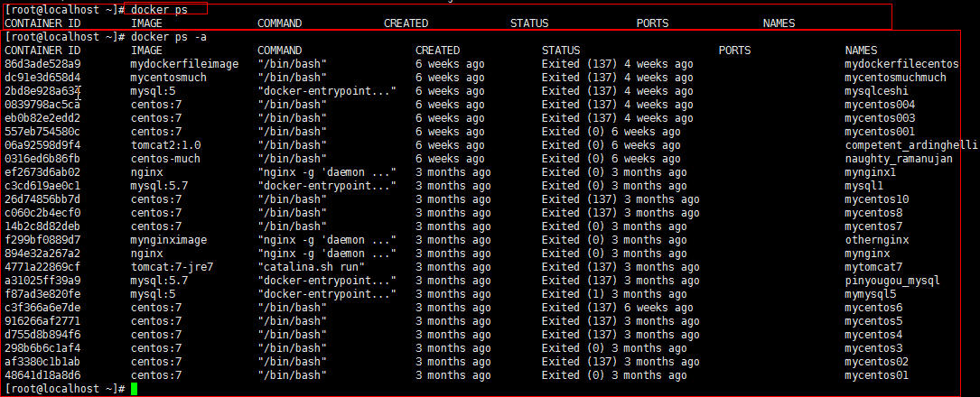Select the competent_ardinghelli container name
The height and width of the screenshot is (397, 980).
910,145
